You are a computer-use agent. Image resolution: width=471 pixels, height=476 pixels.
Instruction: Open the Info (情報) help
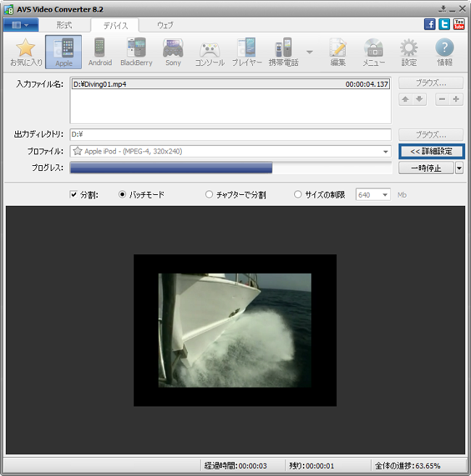tap(445, 52)
